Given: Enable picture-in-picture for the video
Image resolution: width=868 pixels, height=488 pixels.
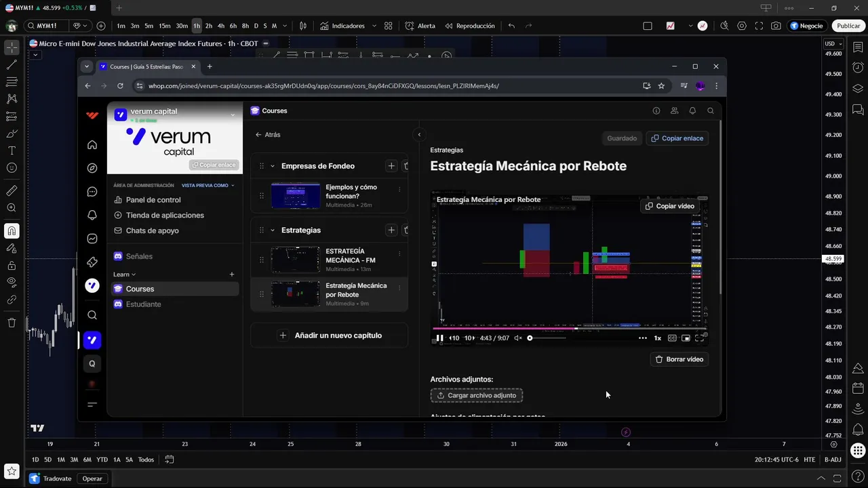Looking at the screenshot, I should (686, 338).
